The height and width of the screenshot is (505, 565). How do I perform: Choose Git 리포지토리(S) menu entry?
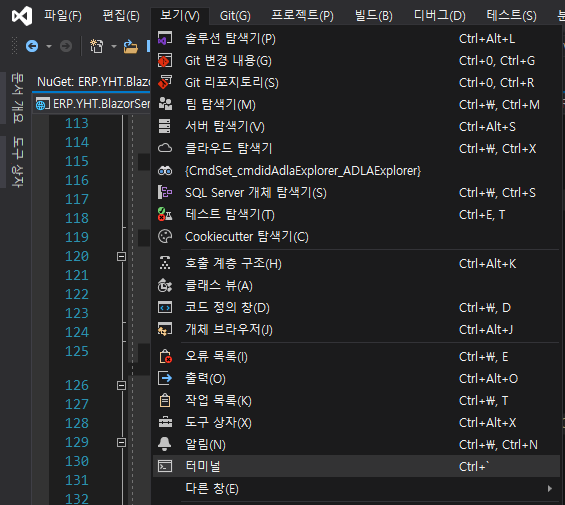pos(357,83)
